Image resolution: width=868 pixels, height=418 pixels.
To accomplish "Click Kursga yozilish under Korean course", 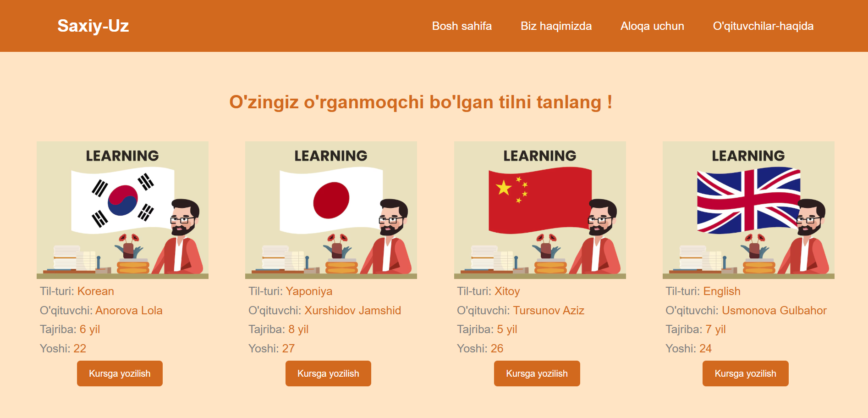I will (120, 373).
